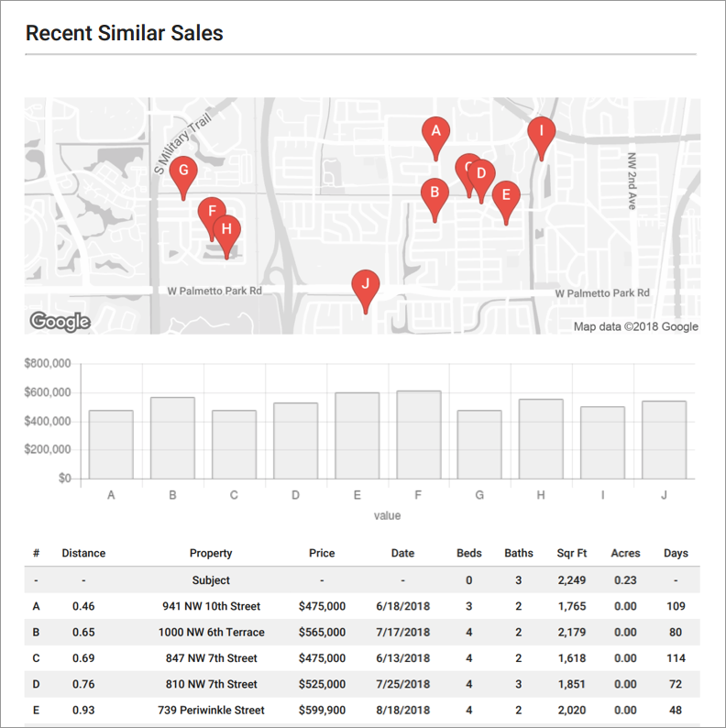Select map pin E
This screenshot has height=728, width=726.
[x=505, y=196]
